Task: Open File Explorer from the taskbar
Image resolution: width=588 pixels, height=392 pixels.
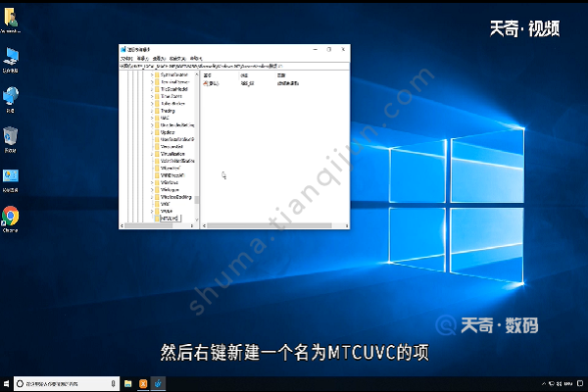Action: 128,383
